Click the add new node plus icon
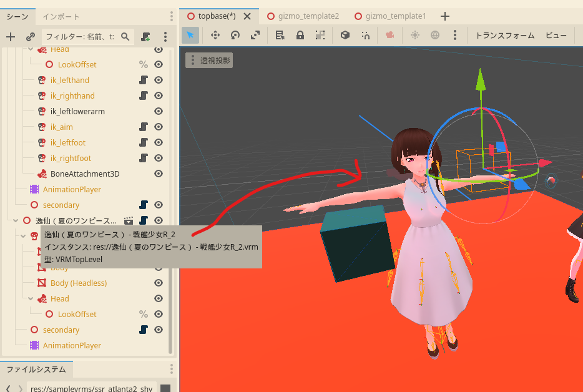583x392 pixels. point(11,37)
